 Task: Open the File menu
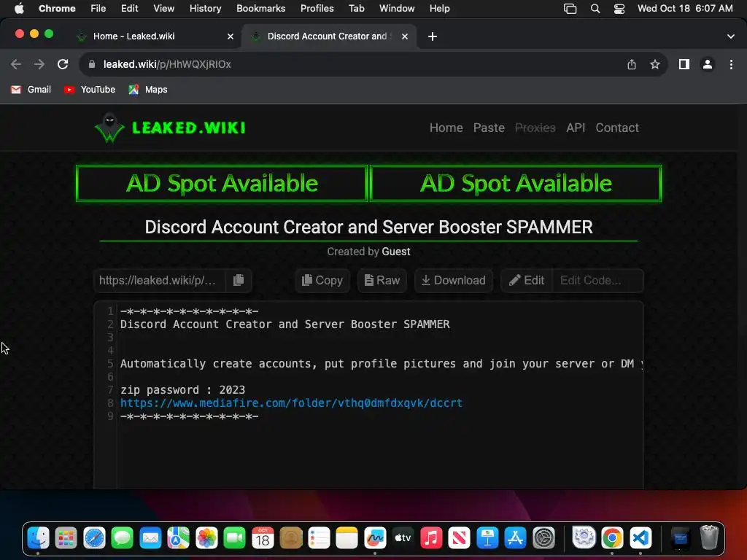(98, 9)
